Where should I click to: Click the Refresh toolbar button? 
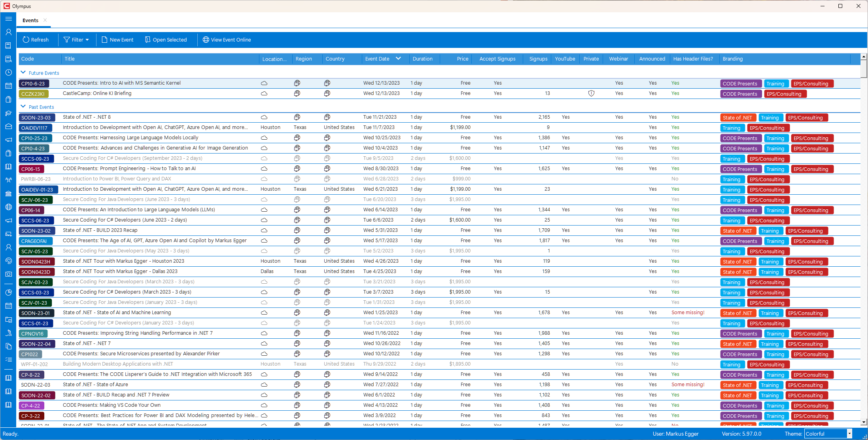click(x=36, y=40)
